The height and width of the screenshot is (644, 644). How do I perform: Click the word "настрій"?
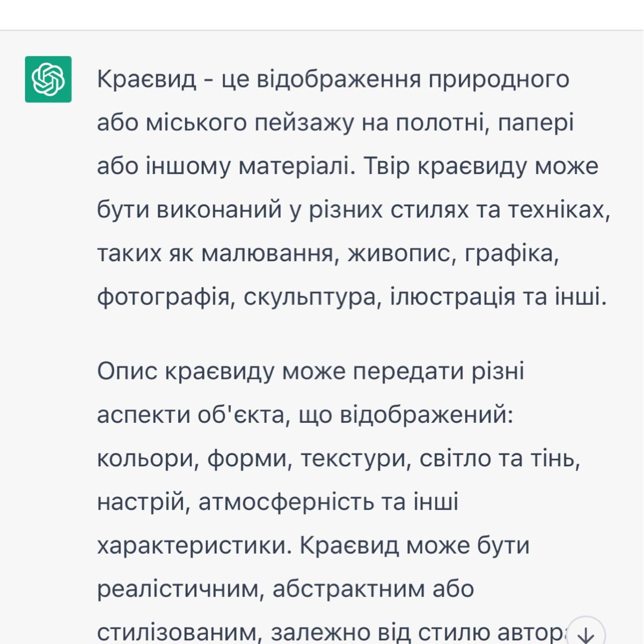[142, 502]
